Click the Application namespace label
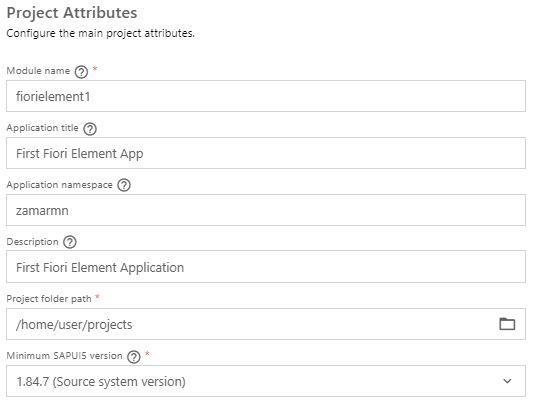This screenshot has width=540, height=403. 60,185
